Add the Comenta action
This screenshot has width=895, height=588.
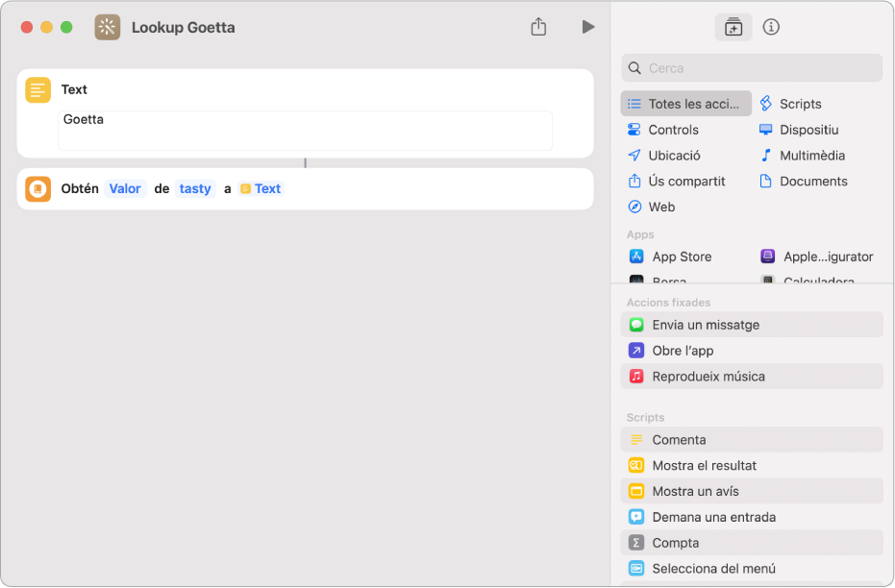752,440
